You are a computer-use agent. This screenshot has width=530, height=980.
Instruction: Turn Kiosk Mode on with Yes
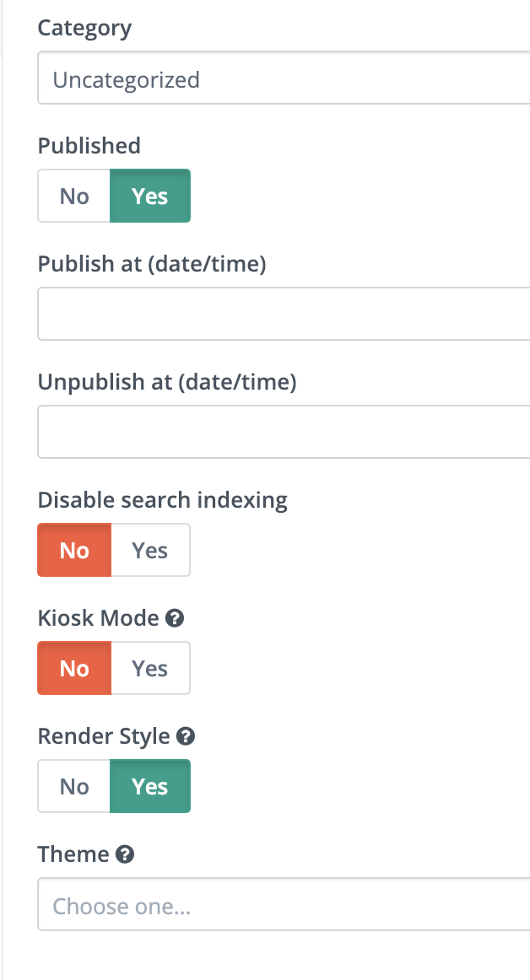pos(150,668)
